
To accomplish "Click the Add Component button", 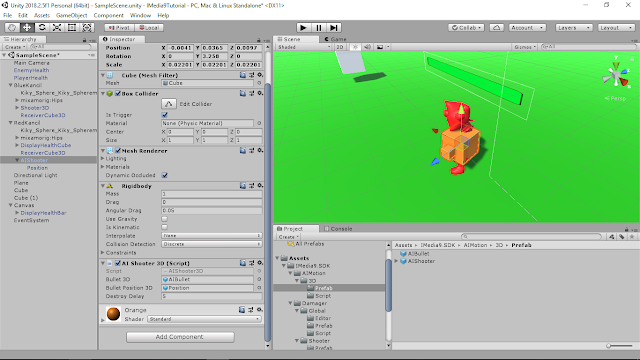I will [180, 337].
